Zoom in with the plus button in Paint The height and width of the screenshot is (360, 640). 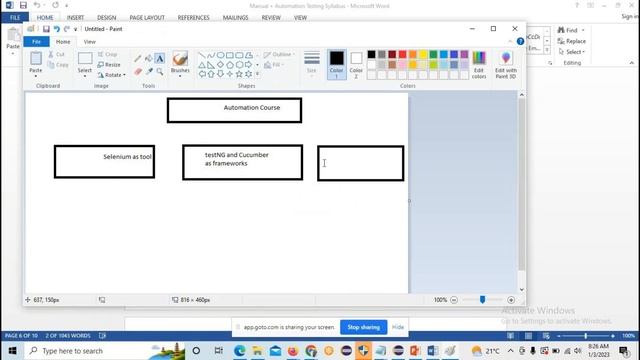(x=511, y=300)
